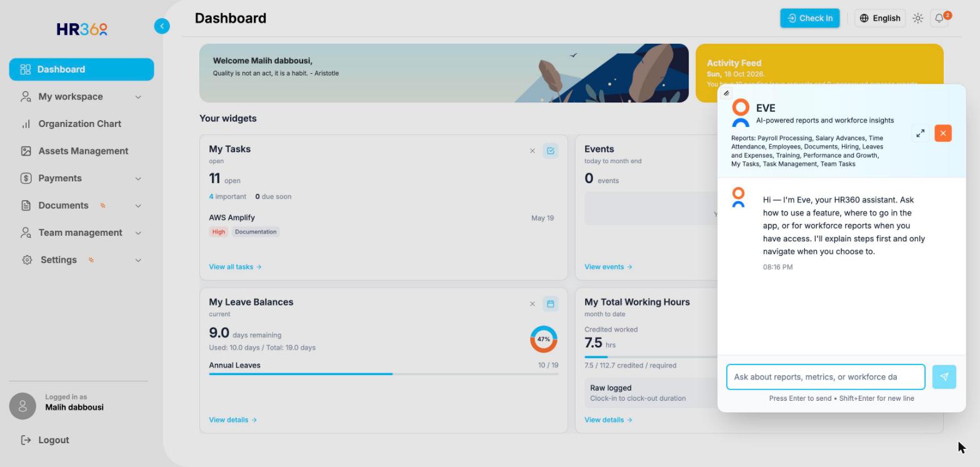This screenshot has width=980, height=467.
Task: Click the Documentation tag
Action: (x=256, y=232)
